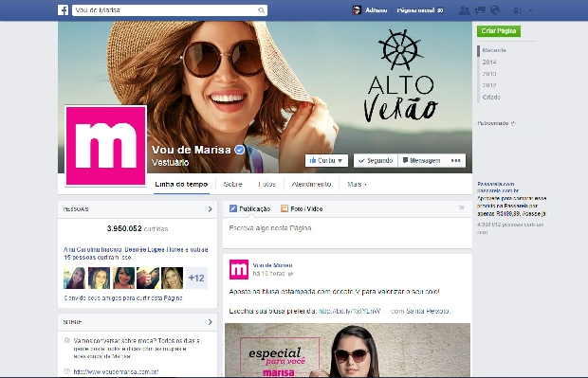Image resolution: width=588 pixels, height=378 pixels.
Task: Go to Página inicial in top bar
Action: tap(416, 10)
